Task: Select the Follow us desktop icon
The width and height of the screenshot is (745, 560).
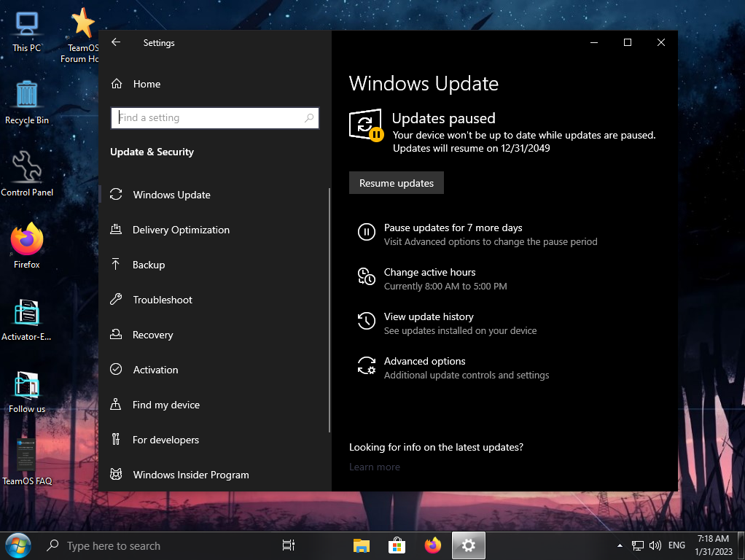Action: (x=26, y=392)
